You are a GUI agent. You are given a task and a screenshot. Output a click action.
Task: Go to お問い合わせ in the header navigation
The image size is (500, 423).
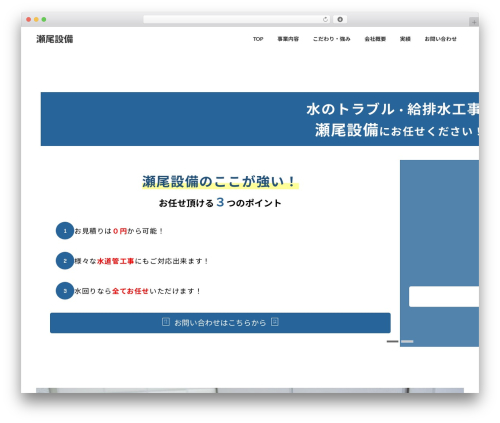point(440,39)
